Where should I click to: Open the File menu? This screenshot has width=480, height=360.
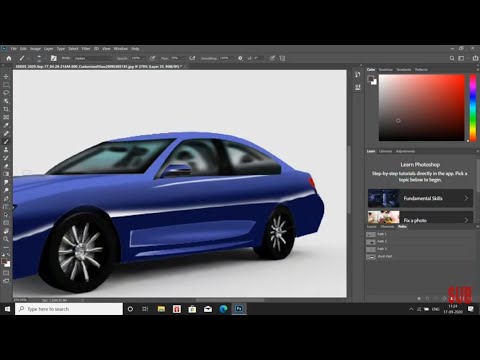pyautogui.click(x=13, y=49)
